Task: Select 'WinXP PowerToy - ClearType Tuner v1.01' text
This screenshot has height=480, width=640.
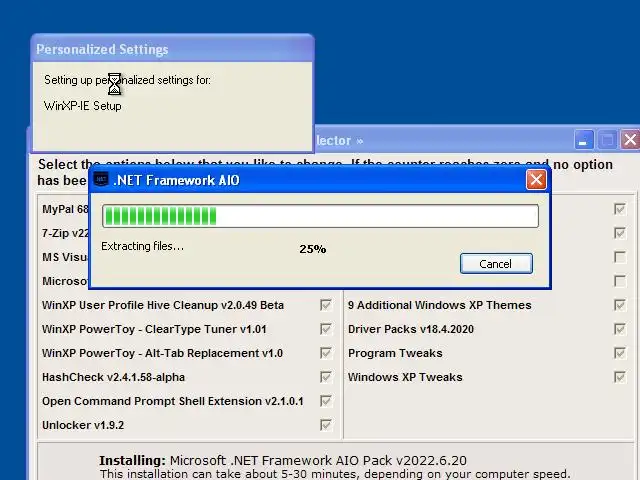Action: (154, 329)
